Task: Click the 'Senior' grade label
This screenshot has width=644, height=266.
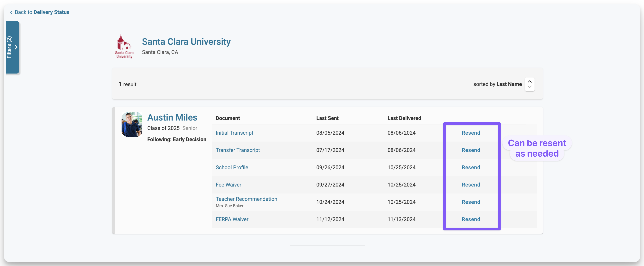Action: [x=190, y=128]
